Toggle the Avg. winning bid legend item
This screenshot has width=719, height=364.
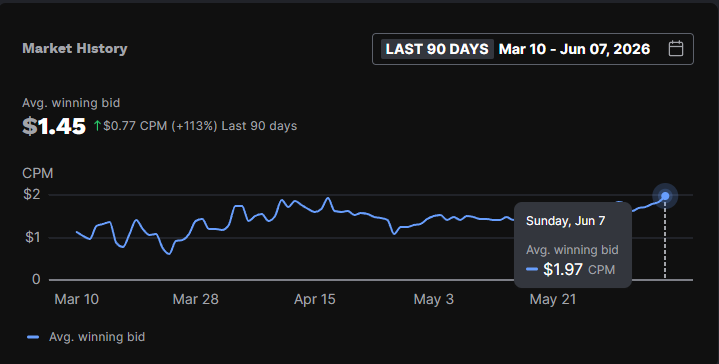point(86,337)
